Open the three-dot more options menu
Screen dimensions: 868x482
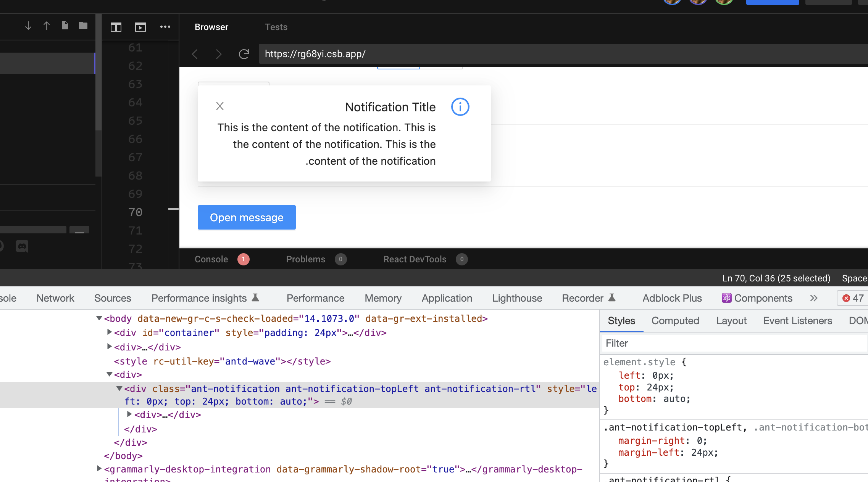click(x=165, y=27)
